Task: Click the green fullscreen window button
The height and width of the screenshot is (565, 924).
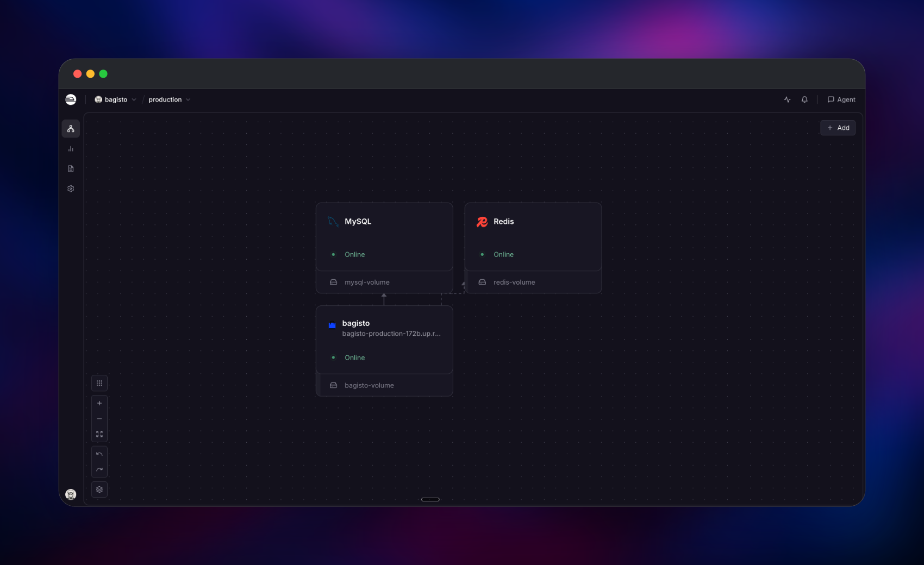Action: click(x=103, y=74)
